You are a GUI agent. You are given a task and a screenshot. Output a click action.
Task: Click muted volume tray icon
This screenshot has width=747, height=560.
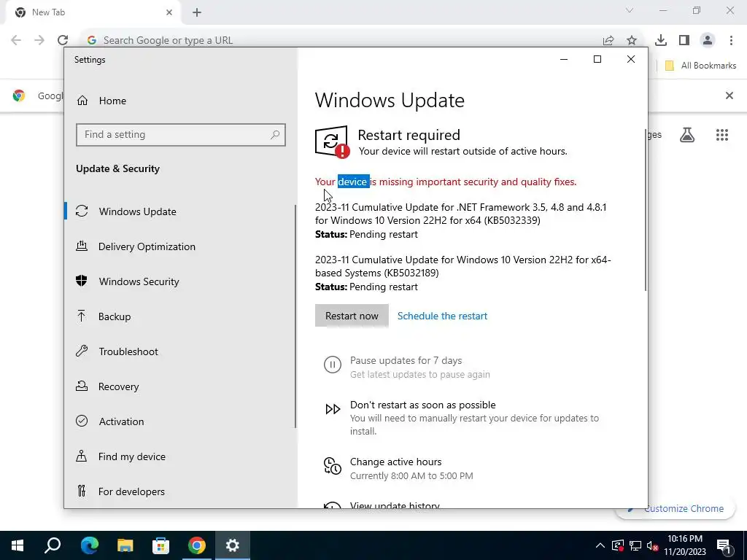point(653,545)
